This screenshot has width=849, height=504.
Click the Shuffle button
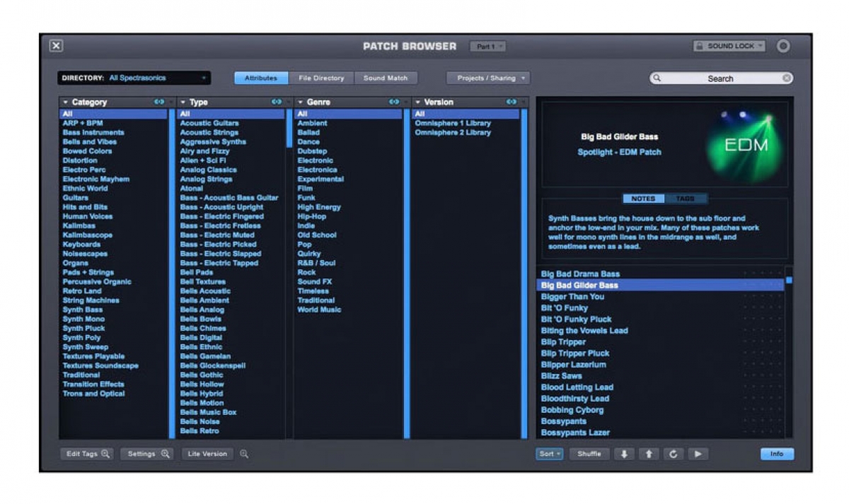coord(589,454)
